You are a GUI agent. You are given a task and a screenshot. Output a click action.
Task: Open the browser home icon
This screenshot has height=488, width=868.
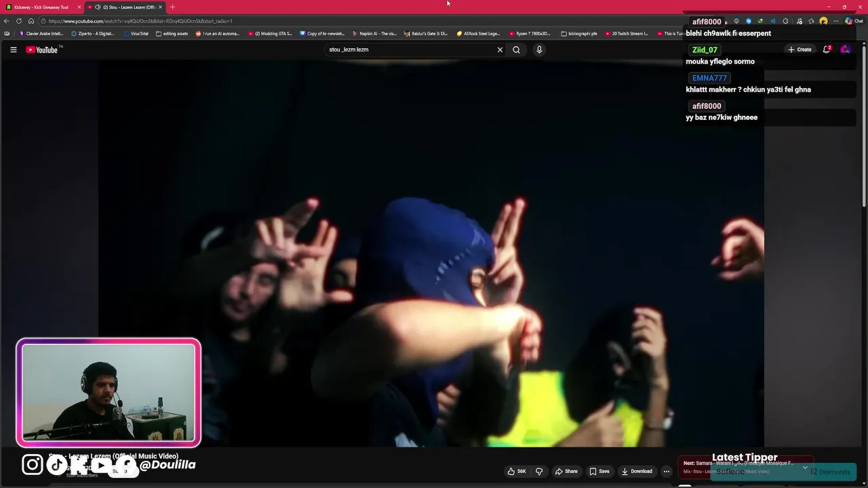[x=31, y=21]
